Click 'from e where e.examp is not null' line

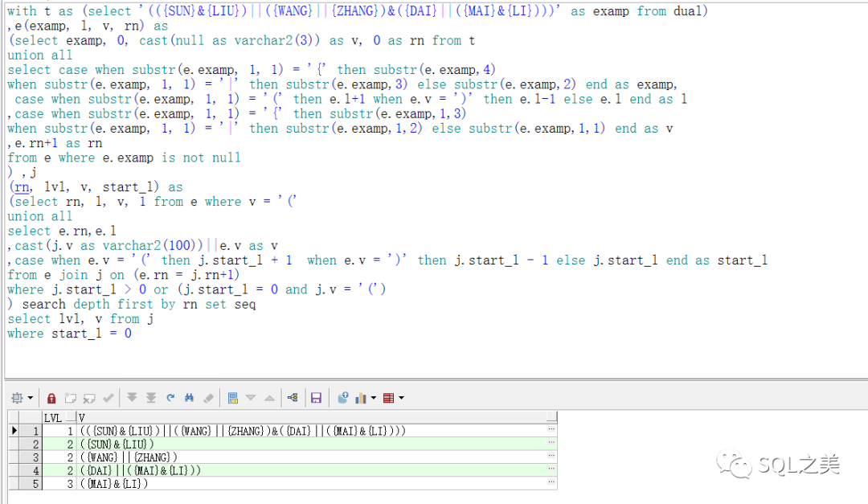point(124,158)
